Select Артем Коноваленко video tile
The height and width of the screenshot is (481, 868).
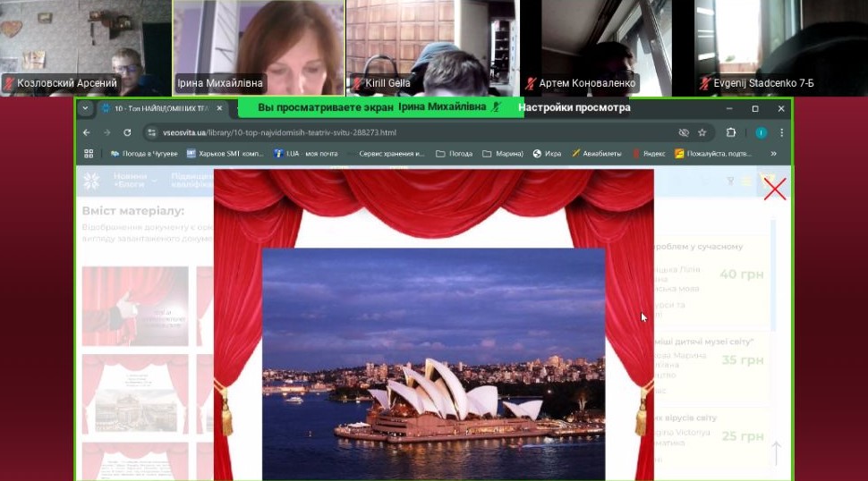(606, 48)
